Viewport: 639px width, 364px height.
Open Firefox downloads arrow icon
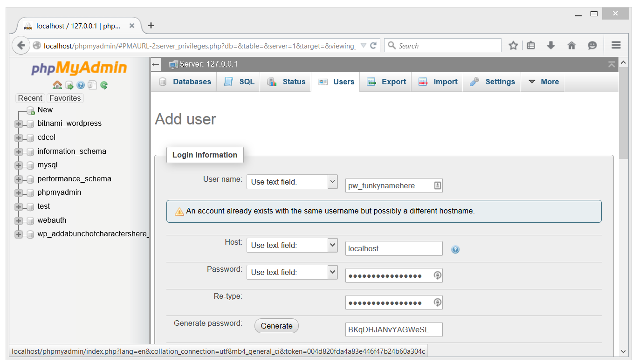click(x=551, y=45)
